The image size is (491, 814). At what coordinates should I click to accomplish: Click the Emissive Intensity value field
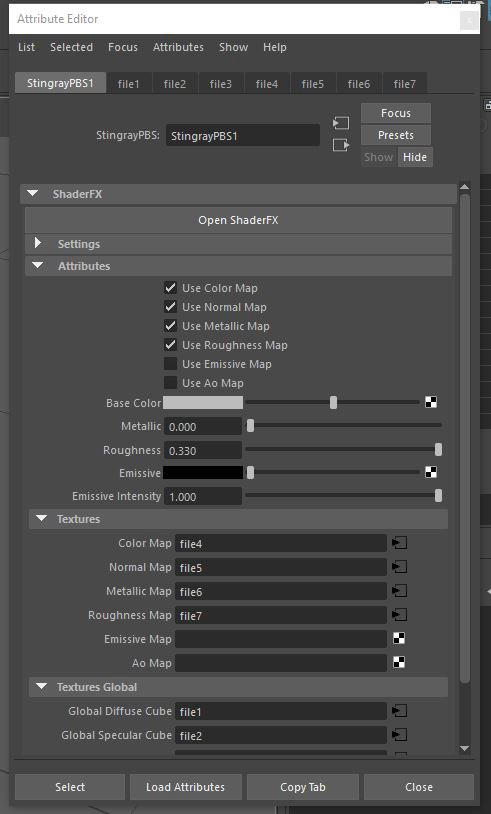[x=203, y=496]
